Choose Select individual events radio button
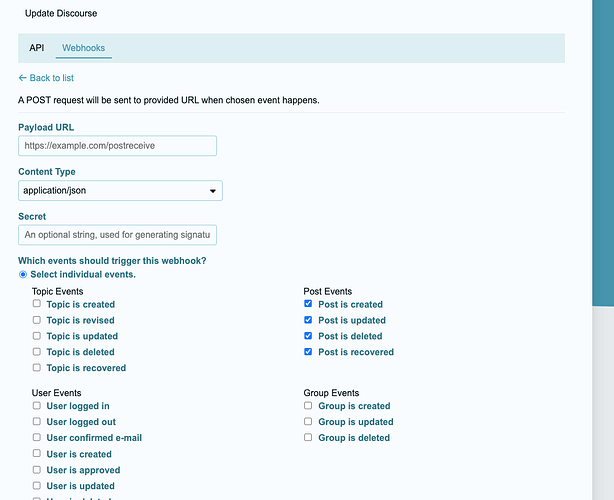614x500 pixels. (23, 274)
